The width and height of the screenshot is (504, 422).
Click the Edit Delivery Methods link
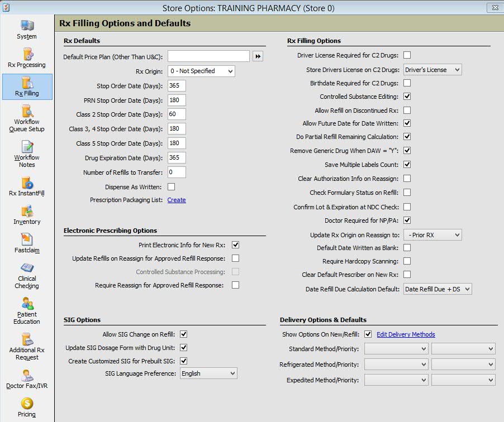click(406, 334)
